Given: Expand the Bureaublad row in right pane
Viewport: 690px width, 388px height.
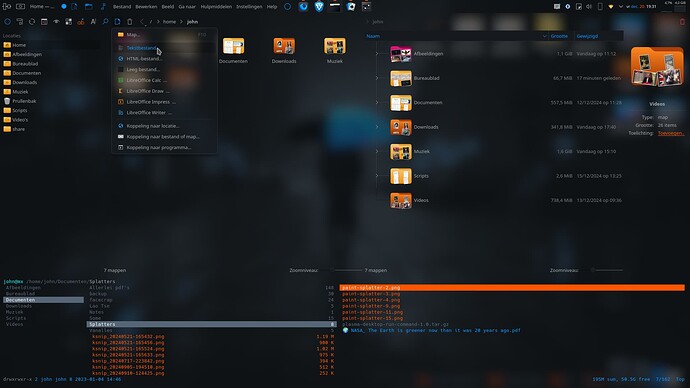Looking at the screenshot, I should click(x=377, y=78).
